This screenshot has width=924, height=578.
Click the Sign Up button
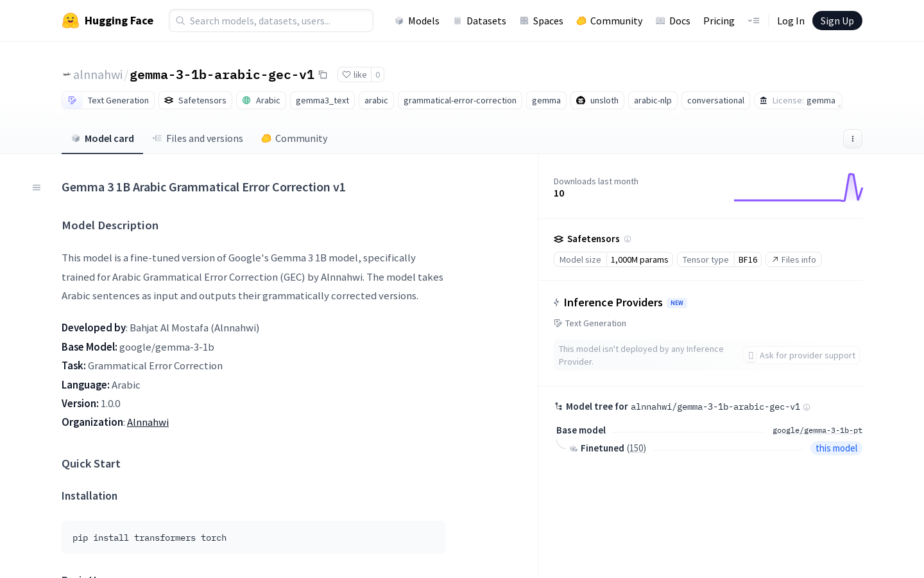click(837, 21)
